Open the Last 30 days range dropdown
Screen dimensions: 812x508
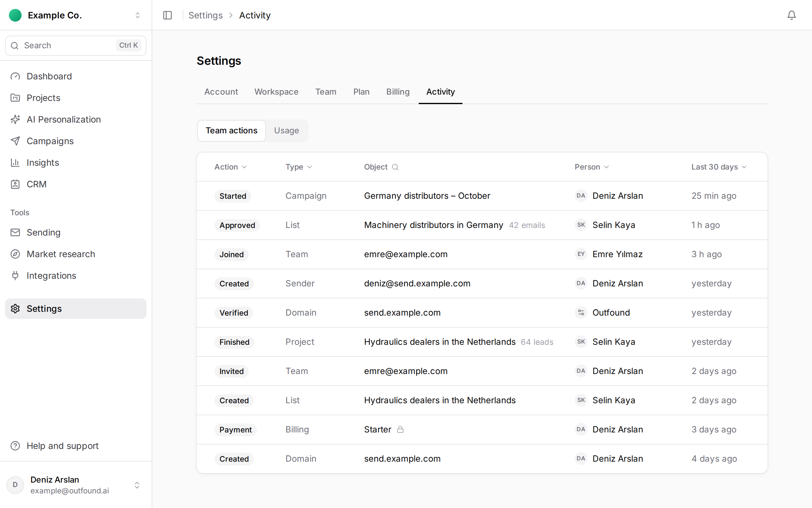719,167
